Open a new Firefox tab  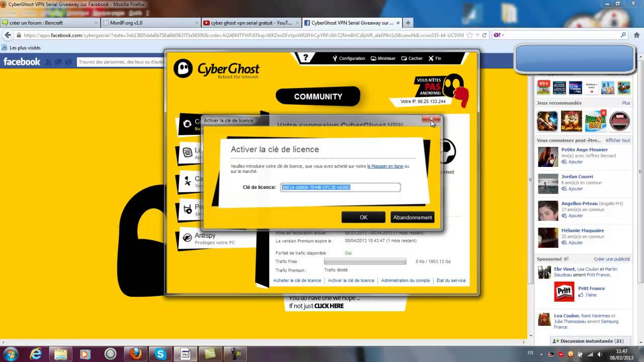pos(408,23)
